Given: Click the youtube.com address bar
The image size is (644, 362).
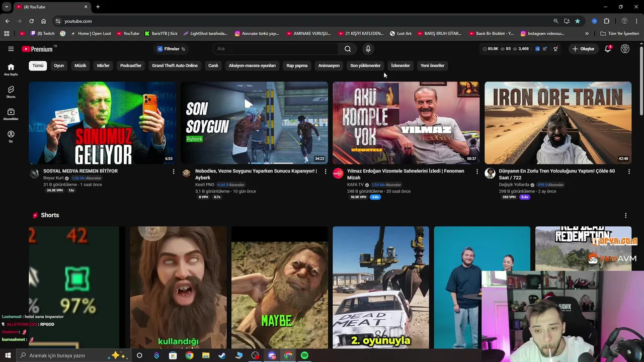Looking at the screenshot, I should tap(302, 21).
